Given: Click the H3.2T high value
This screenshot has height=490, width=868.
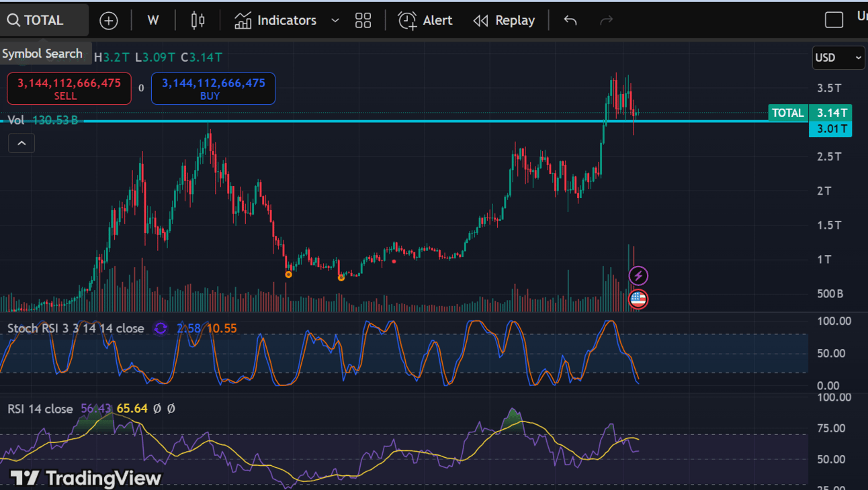Looking at the screenshot, I should coord(112,58).
